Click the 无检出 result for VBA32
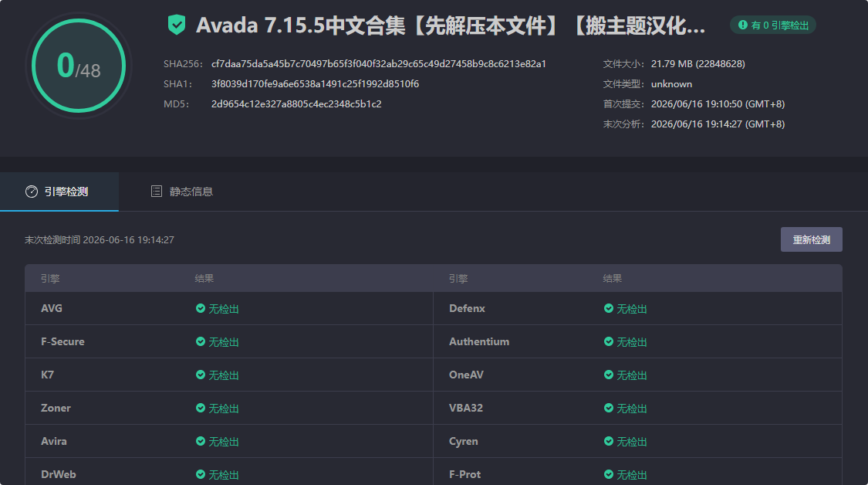This screenshot has width=868, height=485. tap(632, 409)
